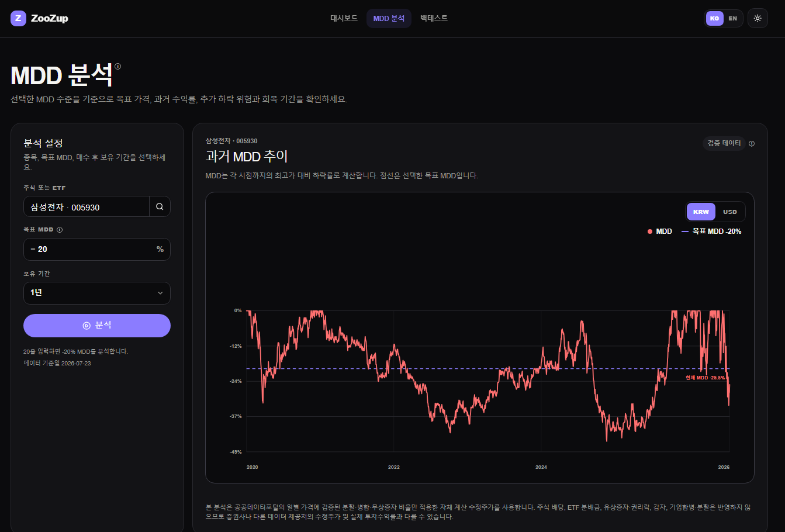Click the 목표 MDD -20% legend item
This screenshot has width=785, height=532.
click(711, 232)
